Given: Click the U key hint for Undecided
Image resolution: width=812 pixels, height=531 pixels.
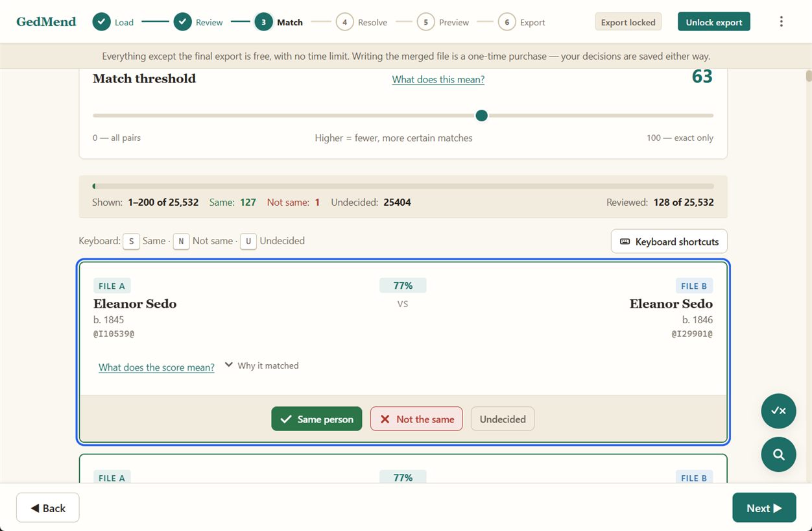Looking at the screenshot, I should (248, 241).
